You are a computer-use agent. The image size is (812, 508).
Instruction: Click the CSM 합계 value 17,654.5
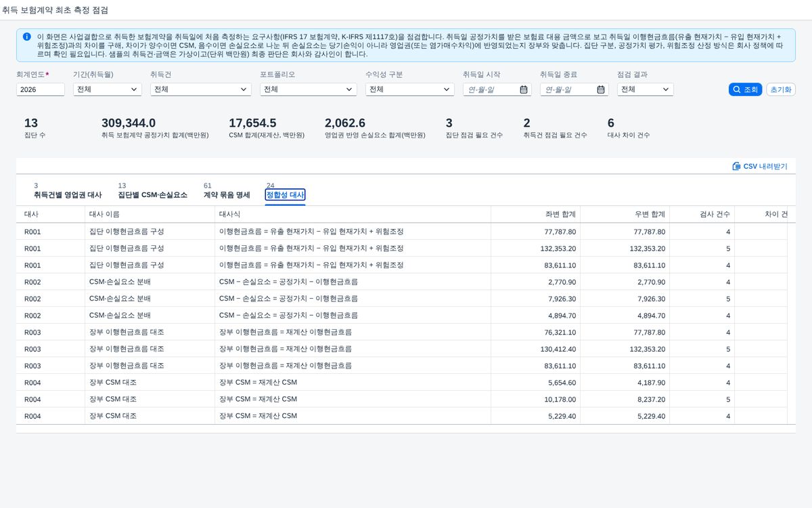point(252,123)
